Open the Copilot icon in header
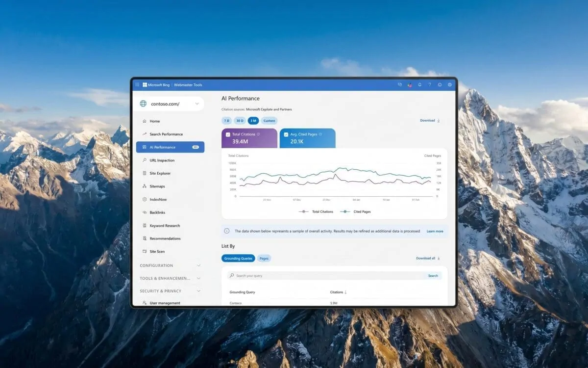Viewport: 588px width, 368px height. pyautogui.click(x=410, y=85)
